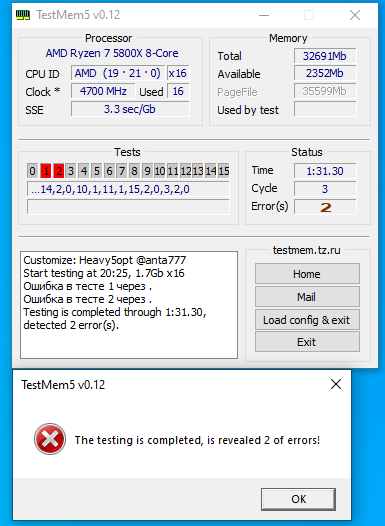The image size is (385, 526).
Task: Select test box 3
Action: (71, 171)
